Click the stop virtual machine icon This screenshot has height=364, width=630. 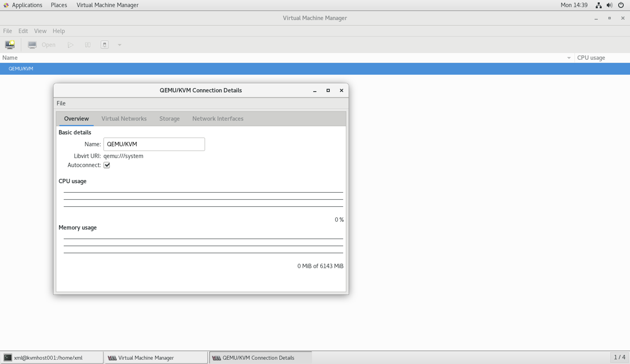[104, 45]
